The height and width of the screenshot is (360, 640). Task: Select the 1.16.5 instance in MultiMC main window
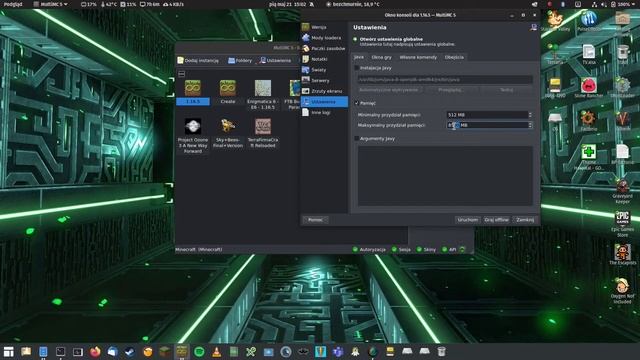coord(193,93)
